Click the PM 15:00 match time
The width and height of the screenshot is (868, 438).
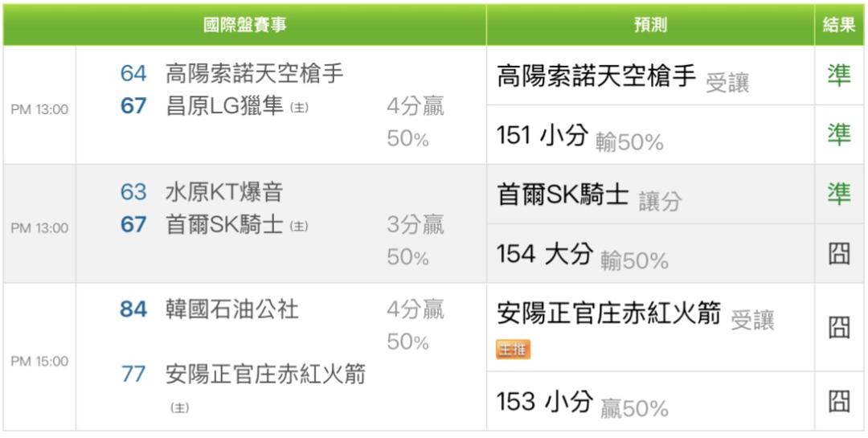click(x=39, y=362)
